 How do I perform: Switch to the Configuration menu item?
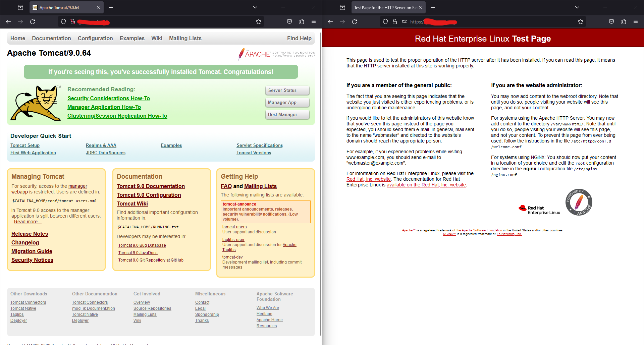pos(95,38)
